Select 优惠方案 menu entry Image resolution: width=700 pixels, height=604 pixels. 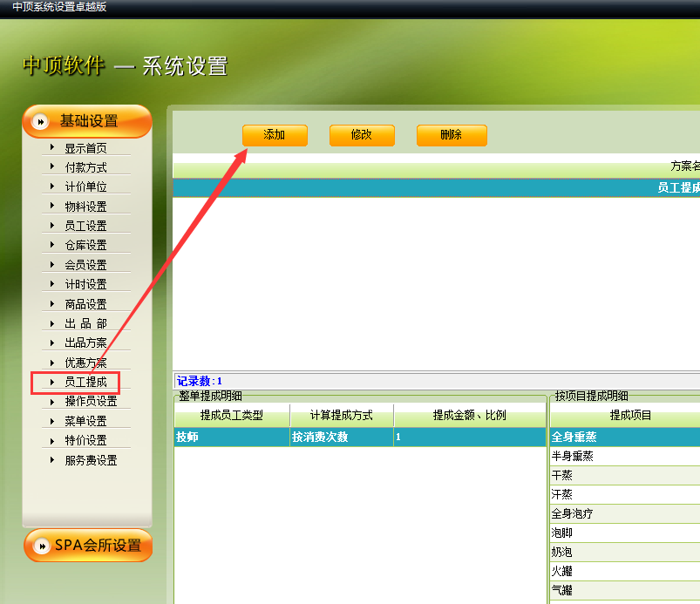(x=85, y=363)
